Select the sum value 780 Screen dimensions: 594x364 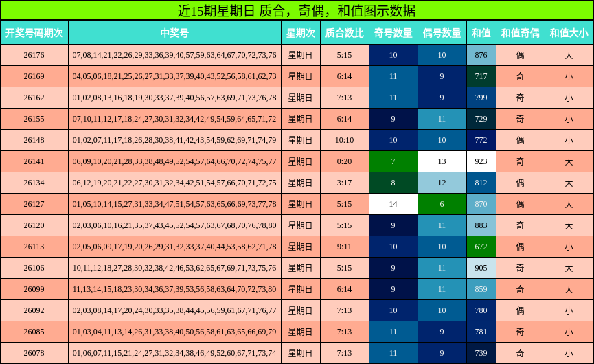tap(481, 310)
